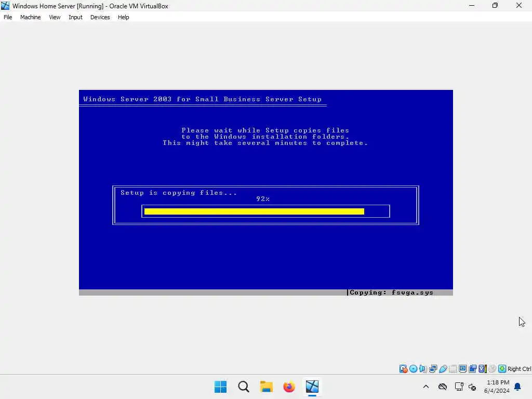This screenshot has height=399, width=532.
Task: Click the recording indicator icon
Action: pos(473,368)
